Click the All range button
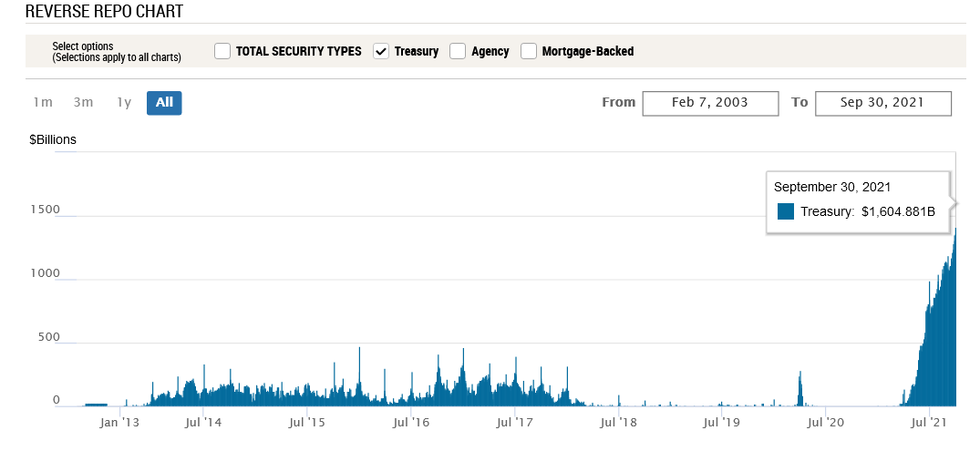 point(164,103)
